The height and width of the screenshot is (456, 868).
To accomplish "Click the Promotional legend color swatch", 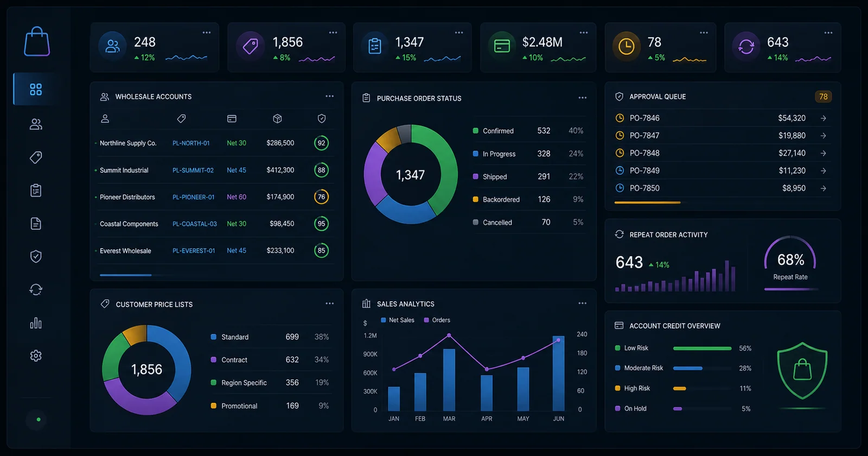I will pos(214,406).
